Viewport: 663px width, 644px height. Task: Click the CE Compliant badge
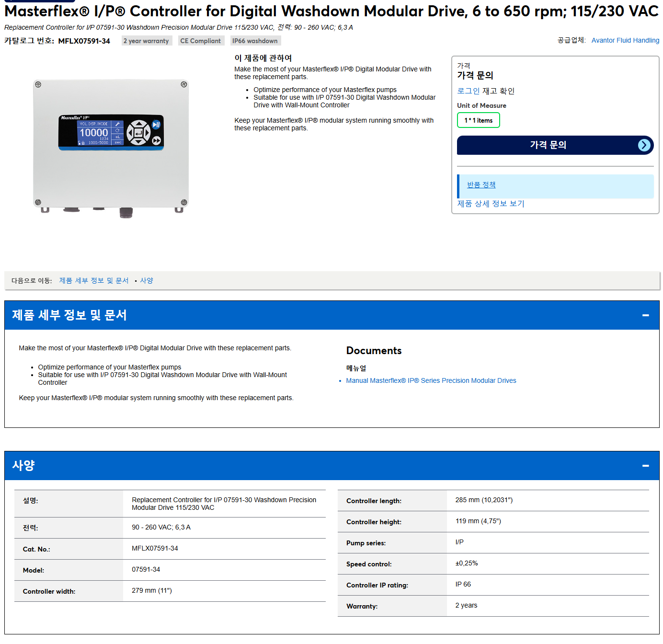click(x=201, y=41)
